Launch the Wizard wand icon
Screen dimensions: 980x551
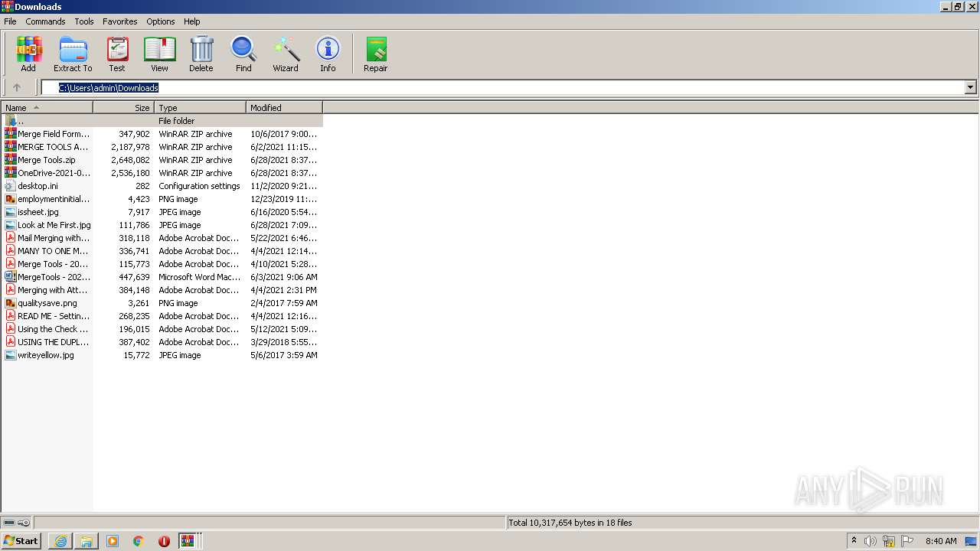coord(286,54)
